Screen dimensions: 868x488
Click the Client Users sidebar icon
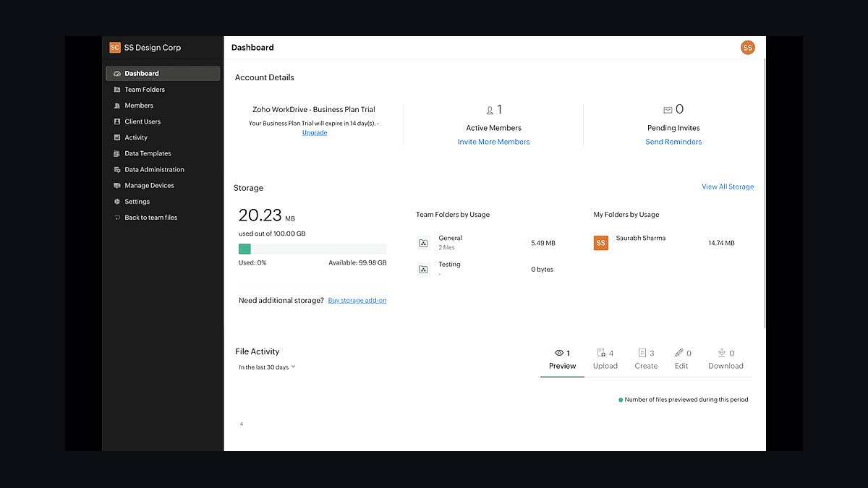point(117,121)
